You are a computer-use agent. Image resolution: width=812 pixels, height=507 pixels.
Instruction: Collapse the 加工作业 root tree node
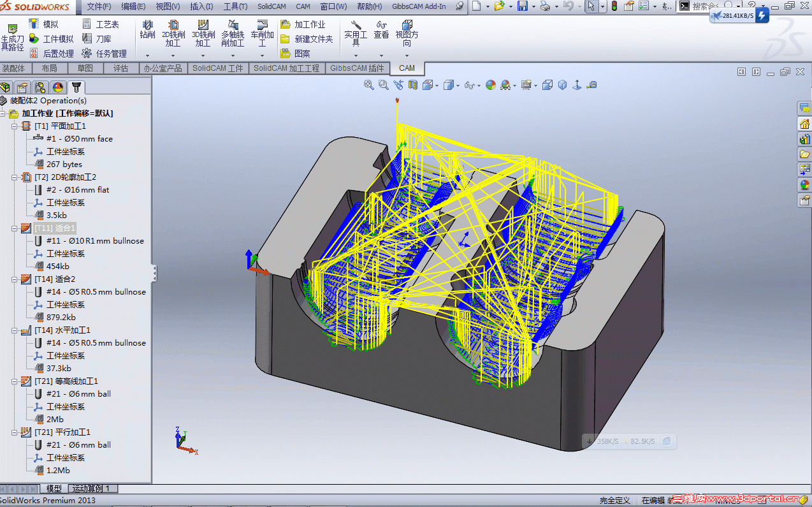(x=3, y=114)
